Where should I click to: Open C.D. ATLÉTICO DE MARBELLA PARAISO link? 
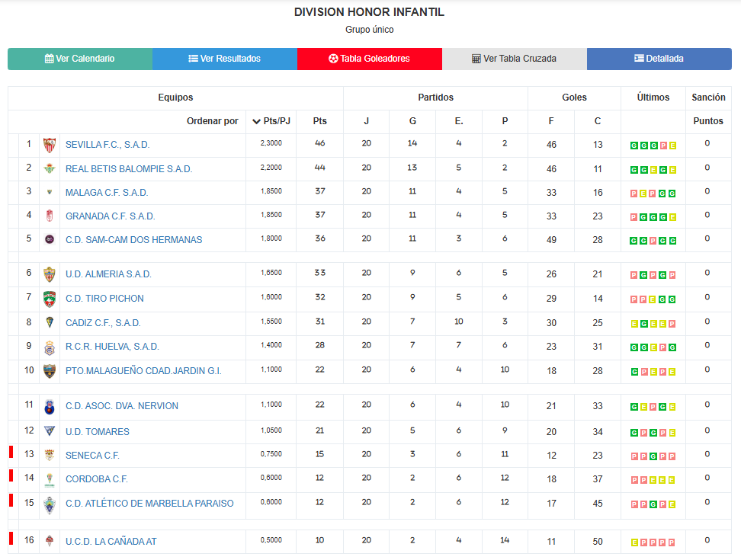click(x=149, y=504)
